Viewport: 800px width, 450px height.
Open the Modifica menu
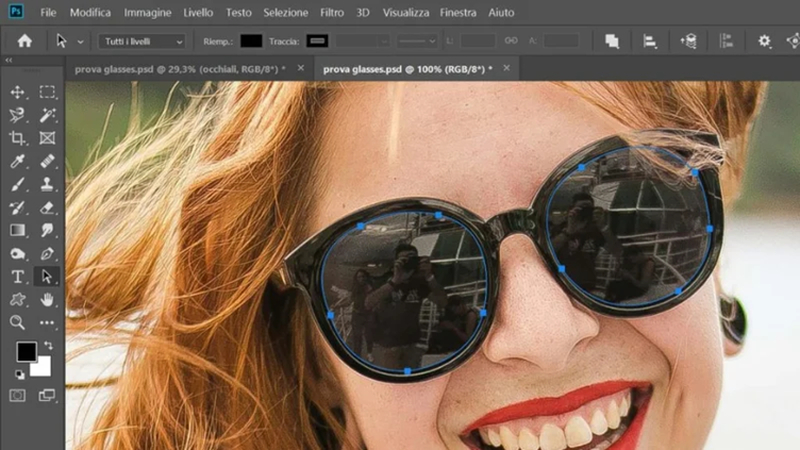pos(90,13)
